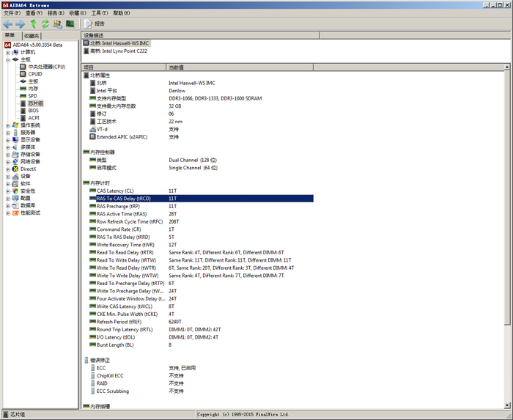Screen dimensions: 513x420
Task: Expand the 多媒体 tree node
Action: [8, 147]
